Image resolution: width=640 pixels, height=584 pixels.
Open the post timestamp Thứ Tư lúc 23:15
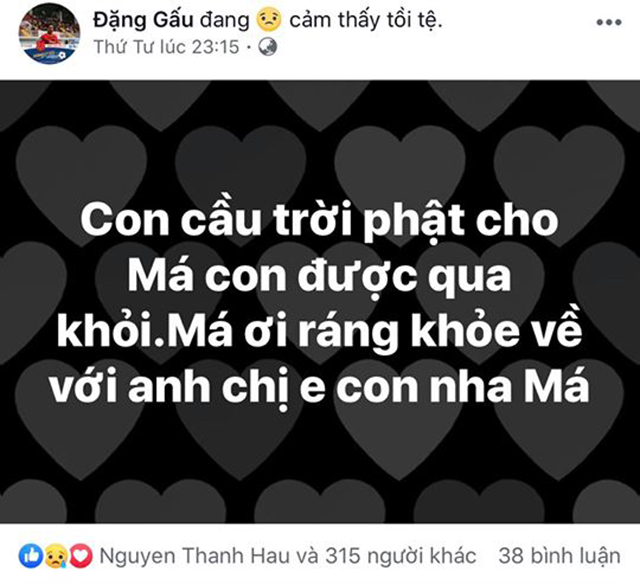(167, 47)
